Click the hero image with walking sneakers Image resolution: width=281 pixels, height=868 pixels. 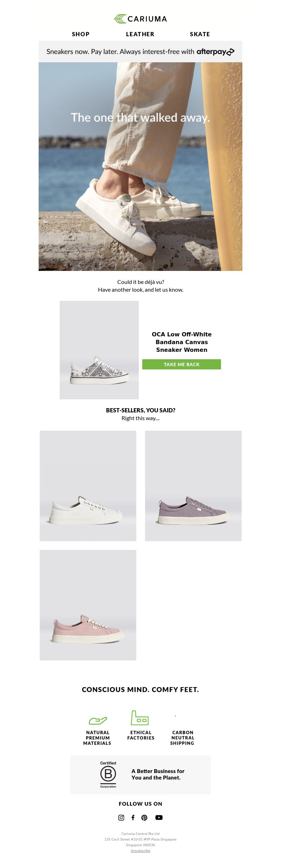pyautogui.click(x=140, y=166)
